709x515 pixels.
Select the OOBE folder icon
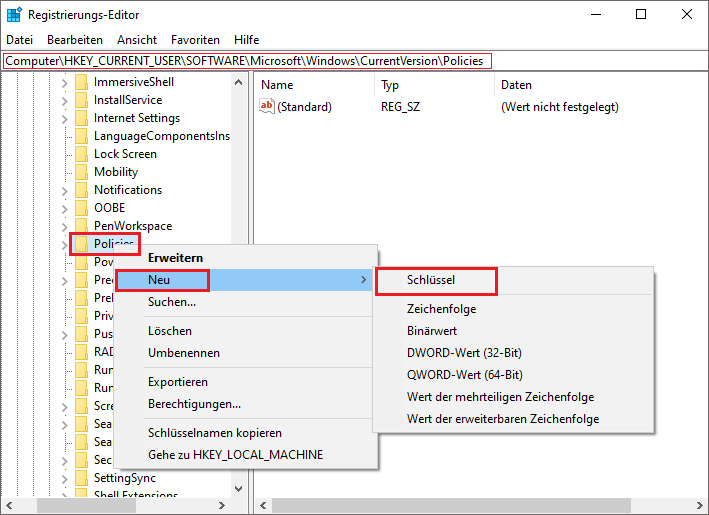pyautogui.click(x=81, y=208)
